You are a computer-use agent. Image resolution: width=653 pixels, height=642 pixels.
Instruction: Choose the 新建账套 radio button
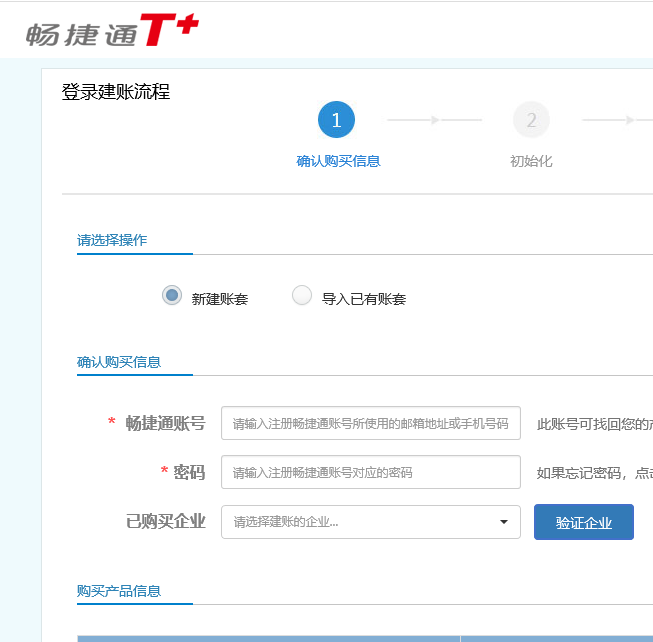pos(172,295)
